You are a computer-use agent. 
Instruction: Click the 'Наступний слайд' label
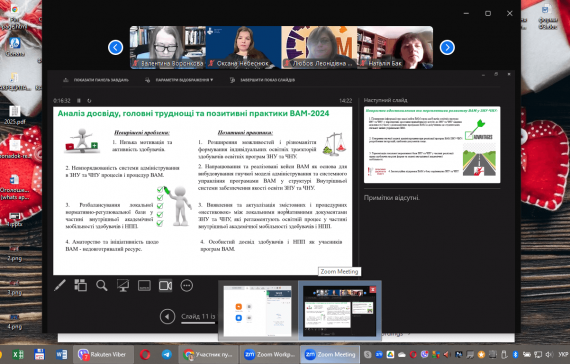point(385,100)
